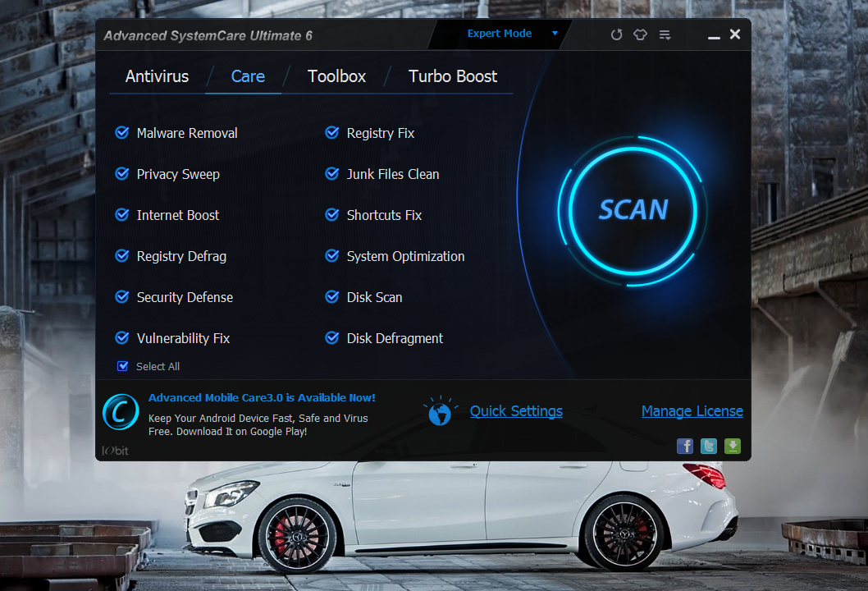The image size is (868, 591).
Task: Select the Turbo Boost tab
Action: [x=452, y=76]
